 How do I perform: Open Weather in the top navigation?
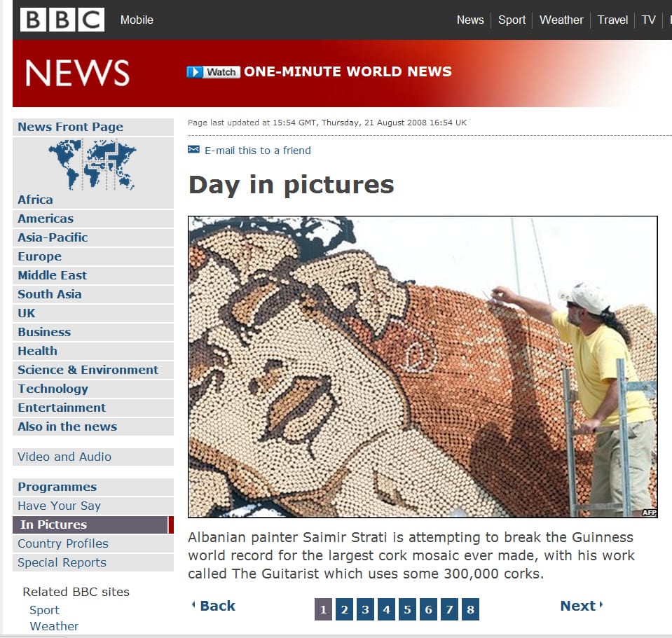pos(561,20)
